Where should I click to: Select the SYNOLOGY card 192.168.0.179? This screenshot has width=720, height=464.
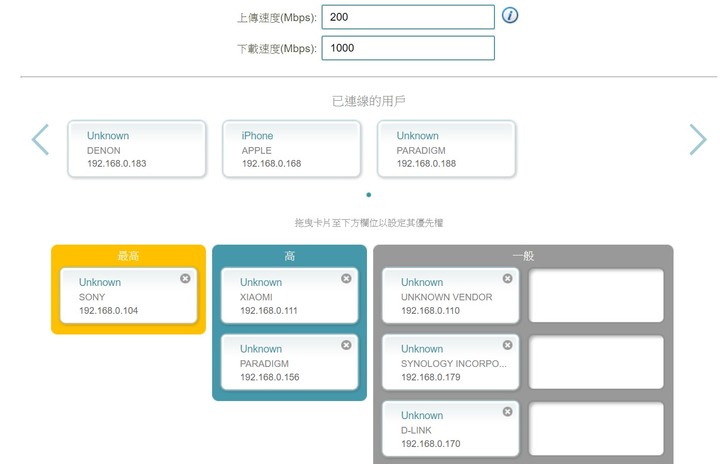coord(451,362)
